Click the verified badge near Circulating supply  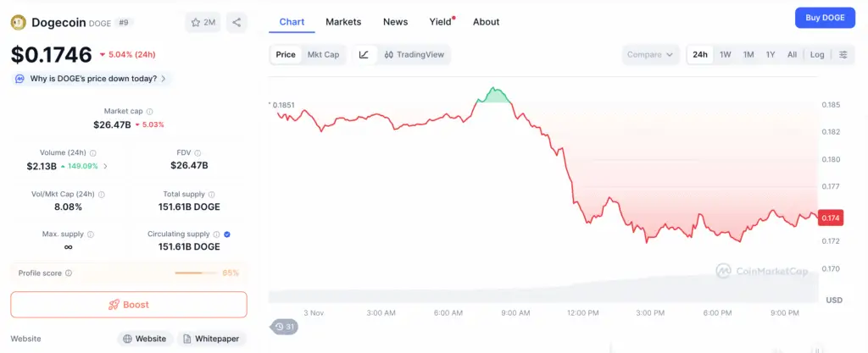228,234
